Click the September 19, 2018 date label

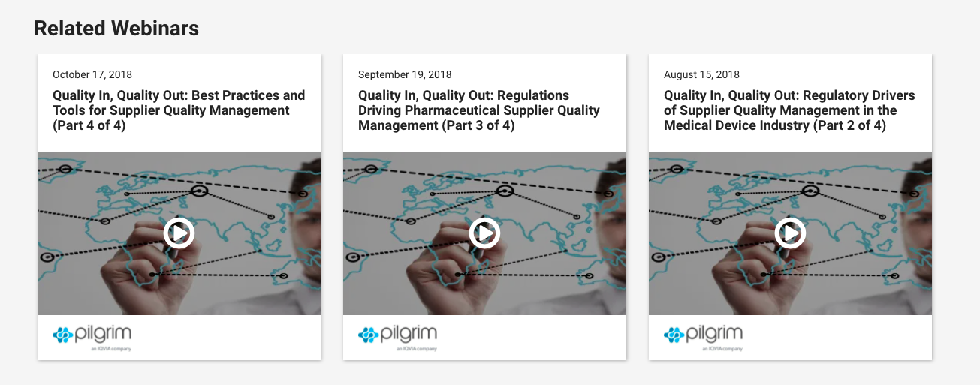click(x=405, y=74)
